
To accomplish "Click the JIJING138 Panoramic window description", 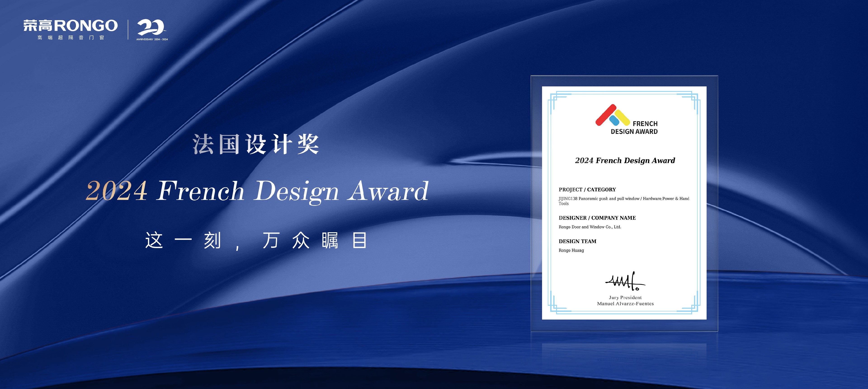I will point(624,199).
